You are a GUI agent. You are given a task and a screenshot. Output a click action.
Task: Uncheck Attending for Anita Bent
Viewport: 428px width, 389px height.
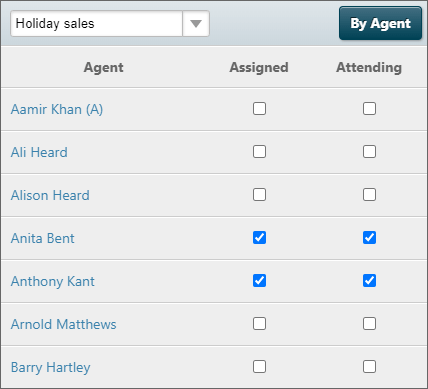tap(369, 238)
